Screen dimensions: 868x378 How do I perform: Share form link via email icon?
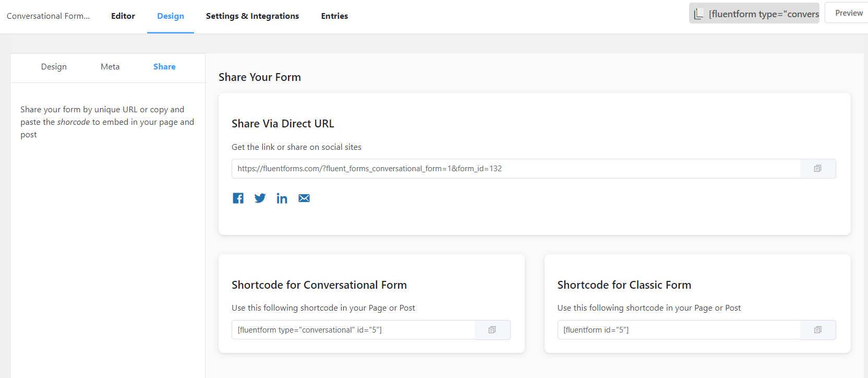(304, 198)
